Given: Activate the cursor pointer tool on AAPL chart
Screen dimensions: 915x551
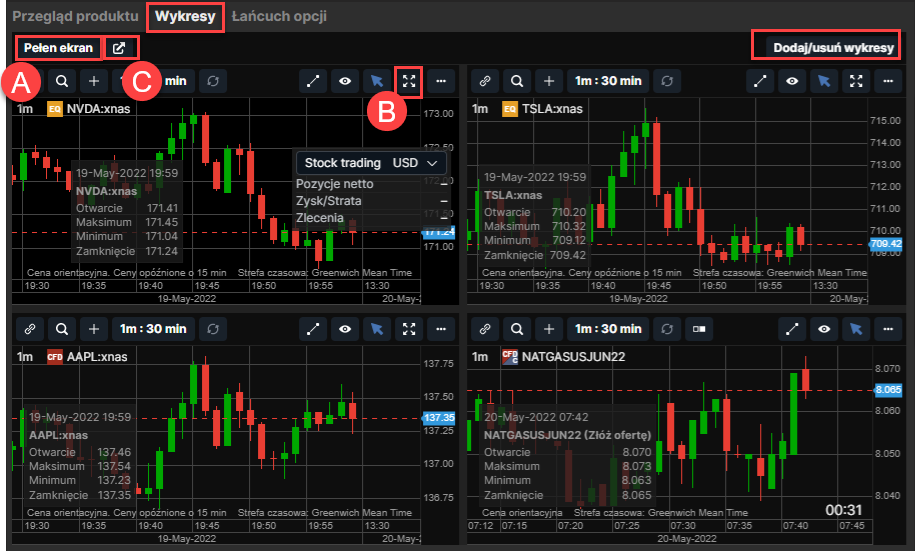Looking at the screenshot, I should pos(377,329).
